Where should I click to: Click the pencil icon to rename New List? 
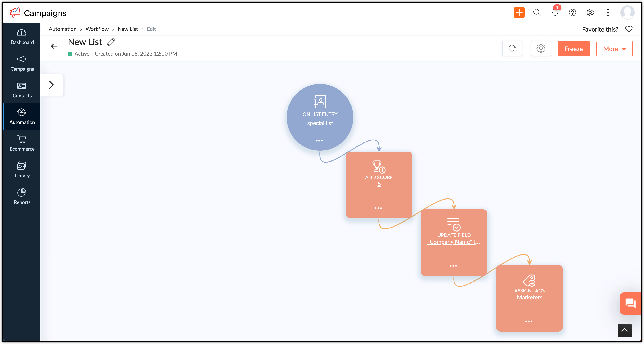pyautogui.click(x=111, y=42)
